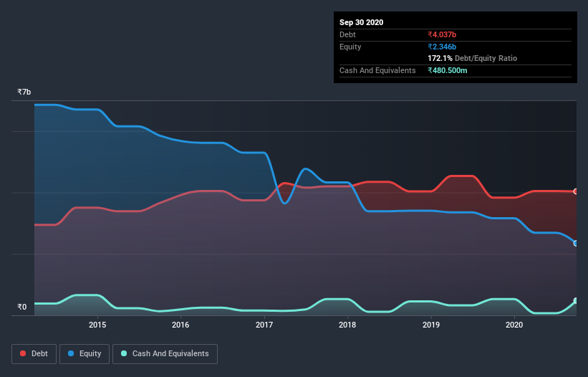Click the ₹4.037b debt value

coord(442,34)
